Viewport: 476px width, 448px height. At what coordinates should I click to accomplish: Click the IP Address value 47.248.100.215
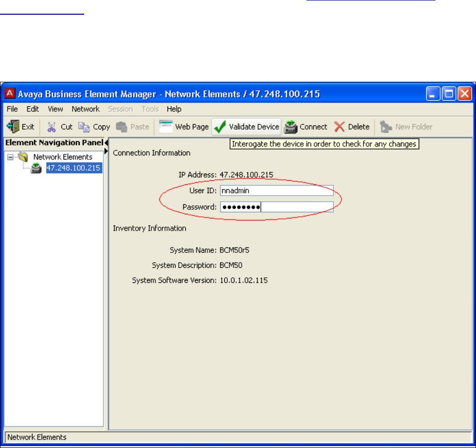pyautogui.click(x=246, y=175)
